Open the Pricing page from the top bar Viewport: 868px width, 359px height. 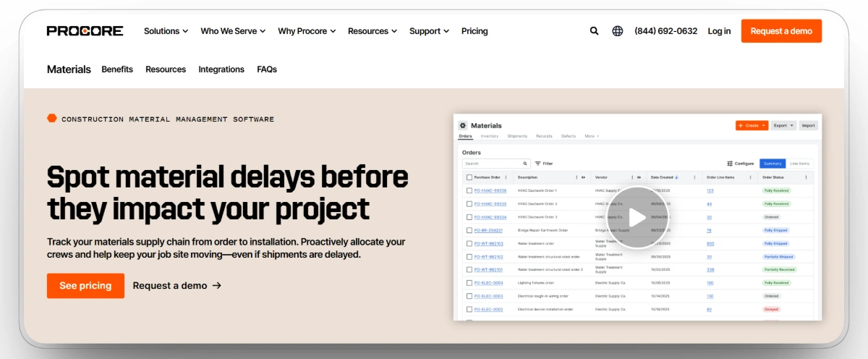(475, 31)
